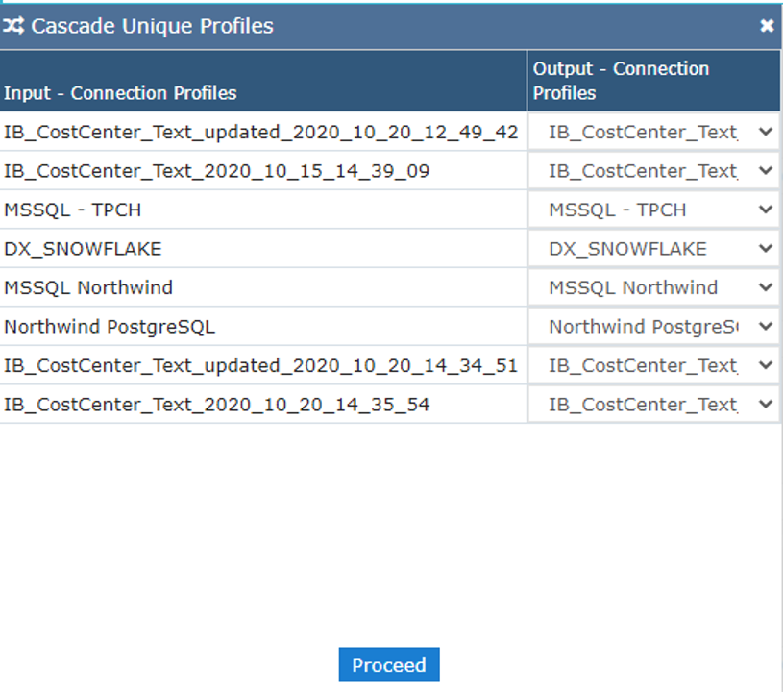This screenshot has height=692, width=784.
Task: Open the output dropdown for Northwind PostgreSQL
Action: (x=764, y=326)
